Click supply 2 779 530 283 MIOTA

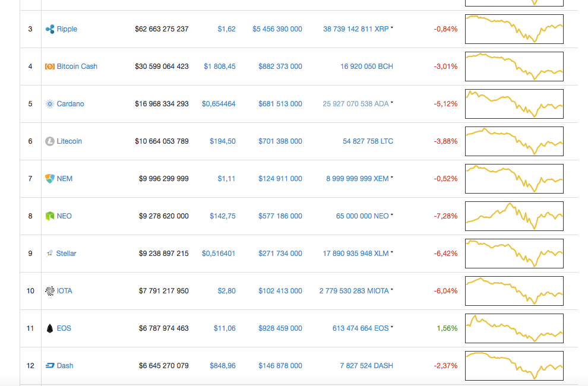pos(354,291)
